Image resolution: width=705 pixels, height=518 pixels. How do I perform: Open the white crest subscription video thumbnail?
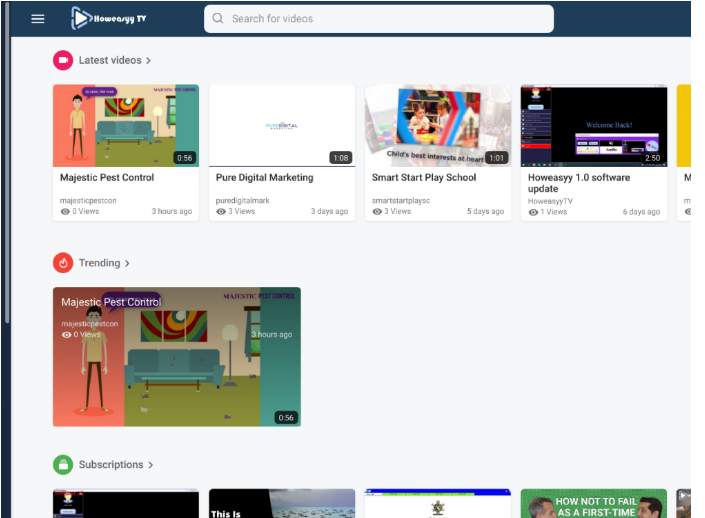pyautogui.click(x=438, y=504)
